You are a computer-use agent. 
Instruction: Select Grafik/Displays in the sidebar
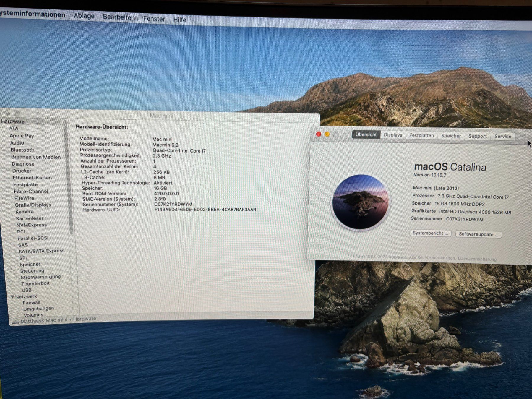click(33, 205)
